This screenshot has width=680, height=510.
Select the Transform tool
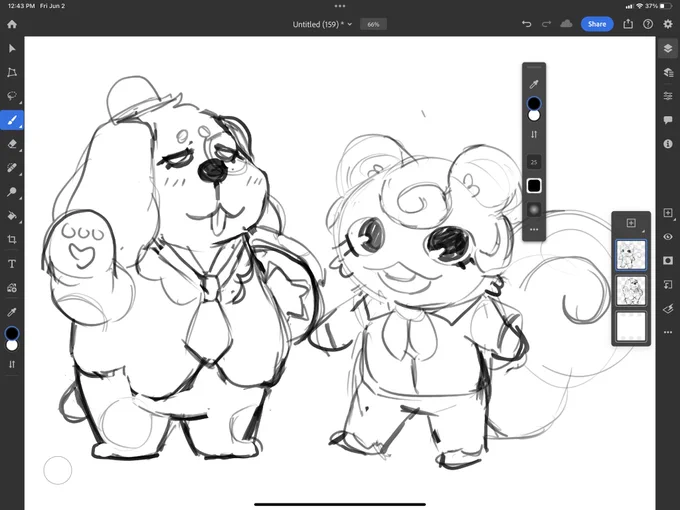coord(12,72)
